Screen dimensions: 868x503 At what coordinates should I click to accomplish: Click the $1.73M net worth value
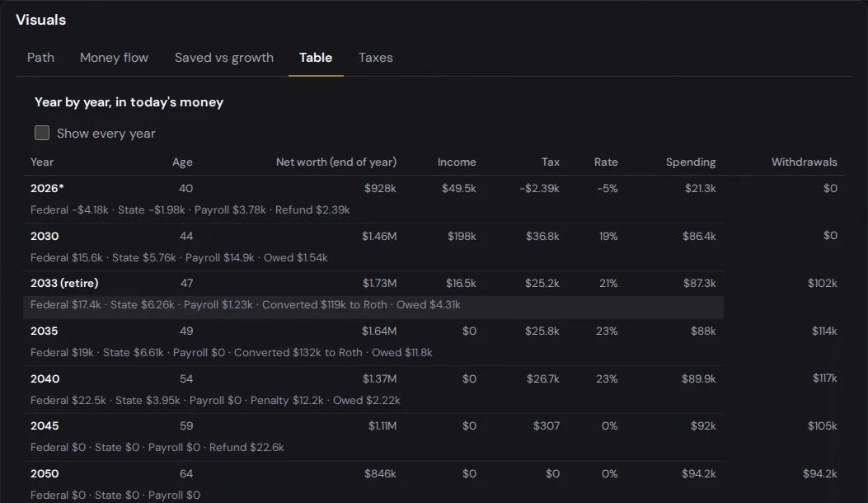379,283
